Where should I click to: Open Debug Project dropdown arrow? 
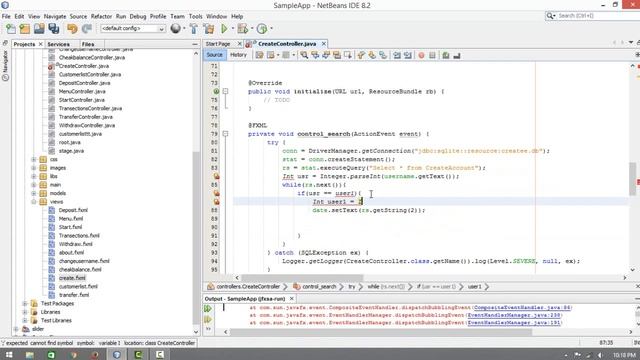[252, 29]
